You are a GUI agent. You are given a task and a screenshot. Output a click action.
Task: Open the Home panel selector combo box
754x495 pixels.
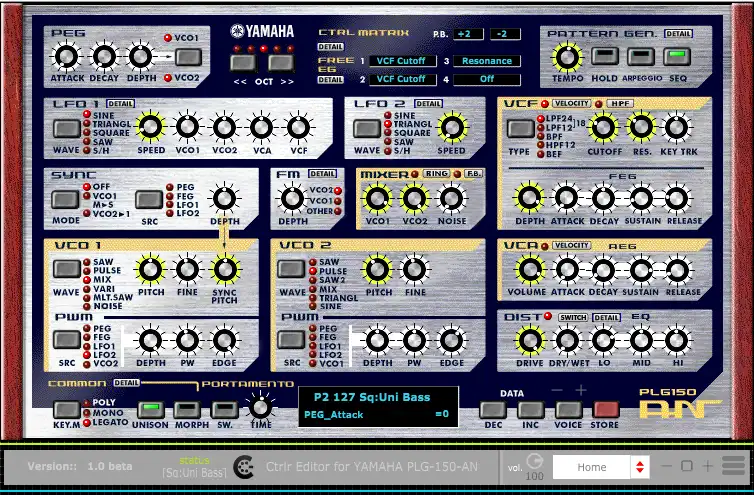pos(601,467)
